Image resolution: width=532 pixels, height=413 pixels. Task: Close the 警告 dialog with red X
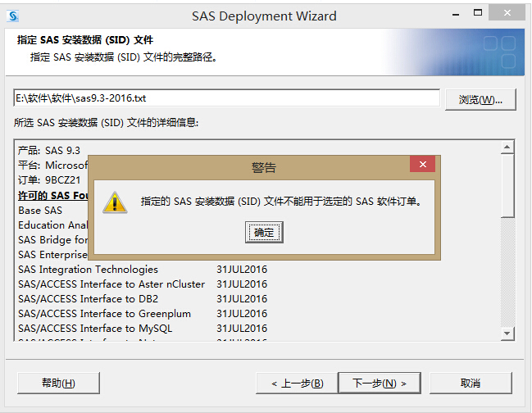point(422,164)
